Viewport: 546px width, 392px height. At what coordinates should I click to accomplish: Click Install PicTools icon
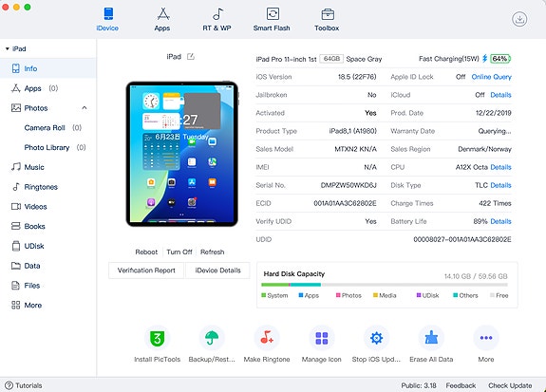coord(157,338)
